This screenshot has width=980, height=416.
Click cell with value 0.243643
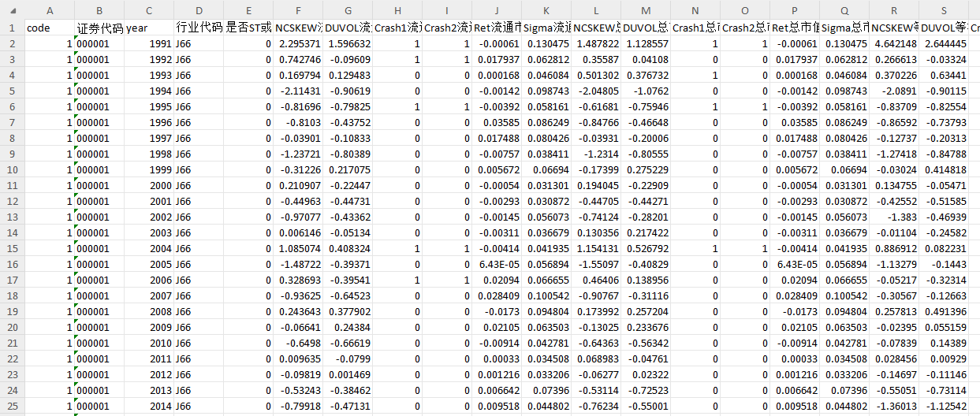(298, 311)
